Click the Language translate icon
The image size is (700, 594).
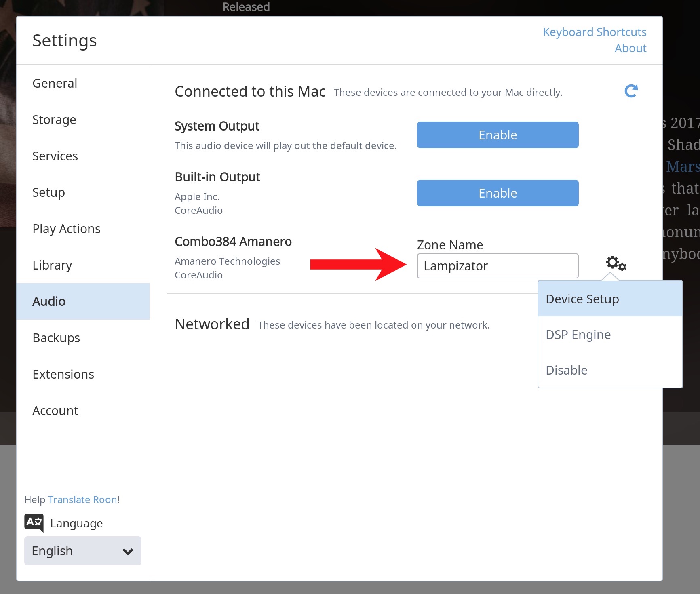34,522
